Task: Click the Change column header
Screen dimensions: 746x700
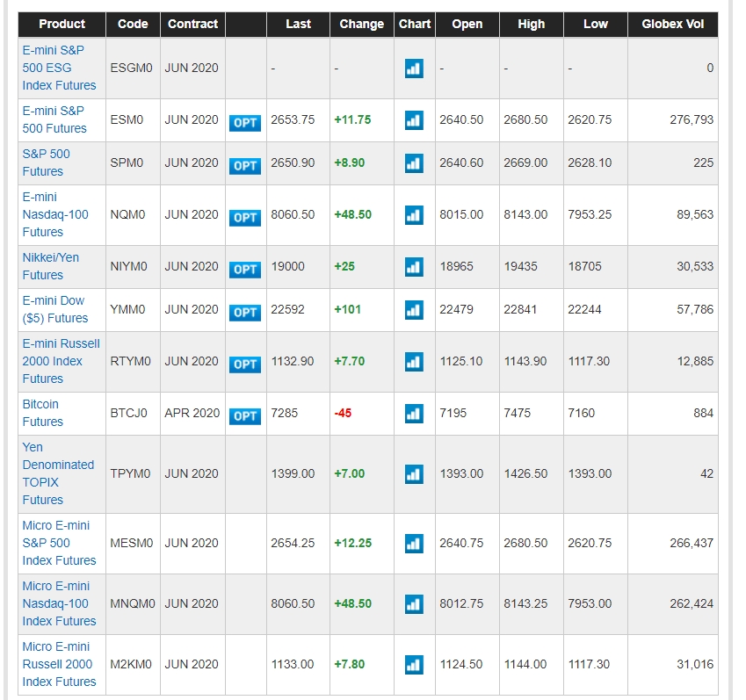Action: click(362, 25)
